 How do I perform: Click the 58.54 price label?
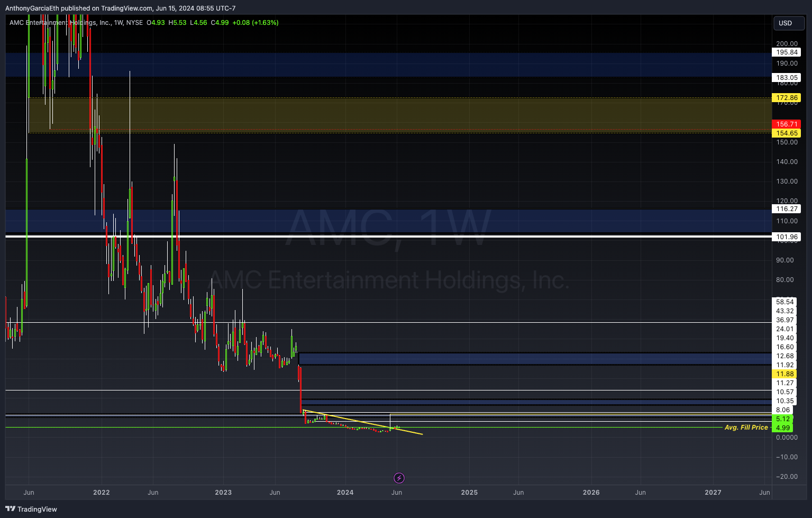click(x=785, y=302)
